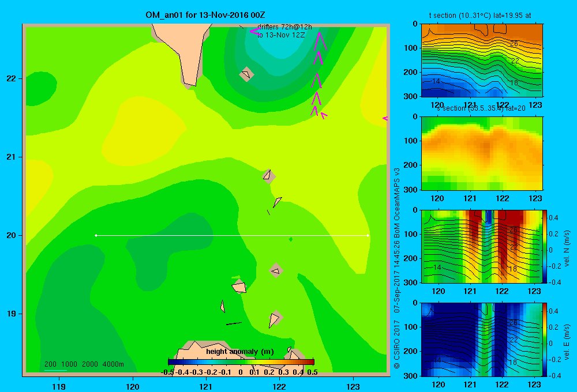Click depth label 300 on temperature section axis
Viewport: 577px width, 392px height.
pyautogui.click(x=411, y=96)
